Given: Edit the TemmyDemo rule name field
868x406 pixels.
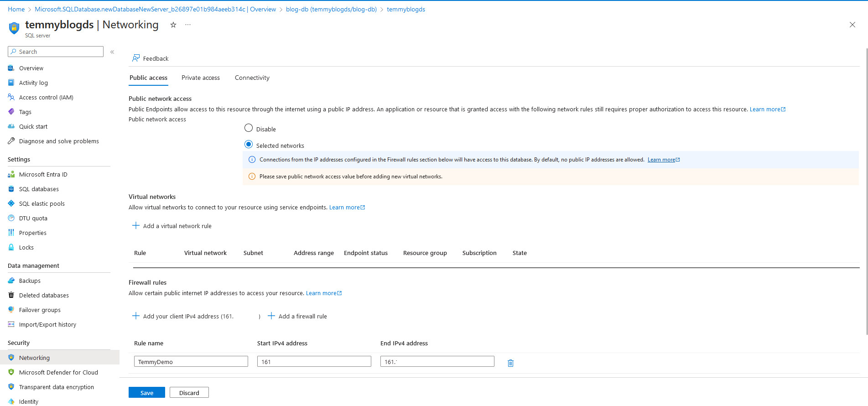Looking at the screenshot, I should pyautogui.click(x=191, y=361).
